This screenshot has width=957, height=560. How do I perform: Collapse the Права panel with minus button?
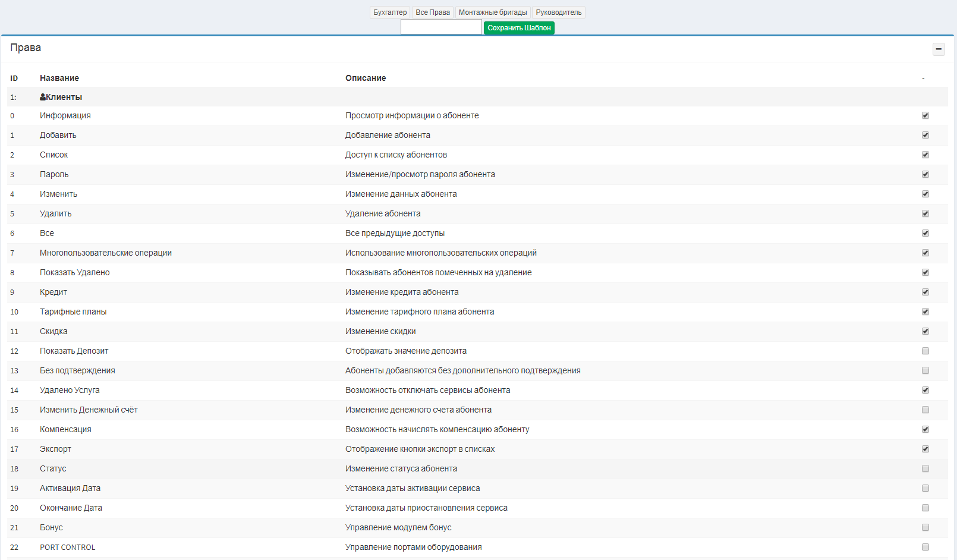tap(939, 49)
